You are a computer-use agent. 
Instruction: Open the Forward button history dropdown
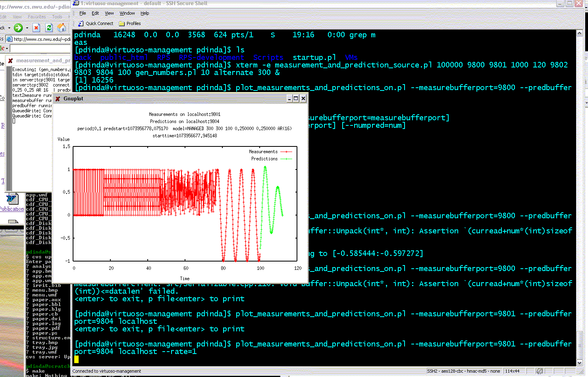point(27,28)
